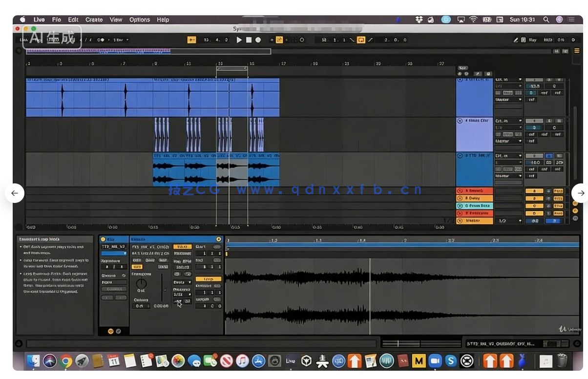Viewport: 588px width, 379px height.
Task: Open the Create menu
Action: tap(93, 20)
